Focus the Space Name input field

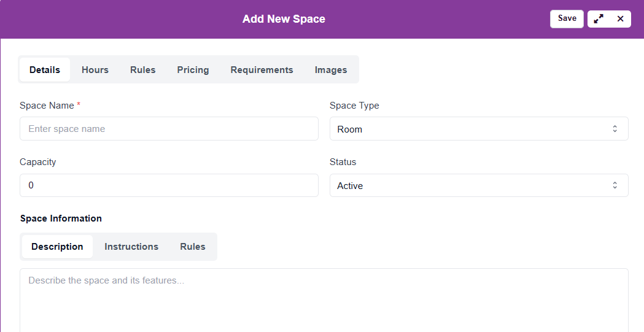169,129
